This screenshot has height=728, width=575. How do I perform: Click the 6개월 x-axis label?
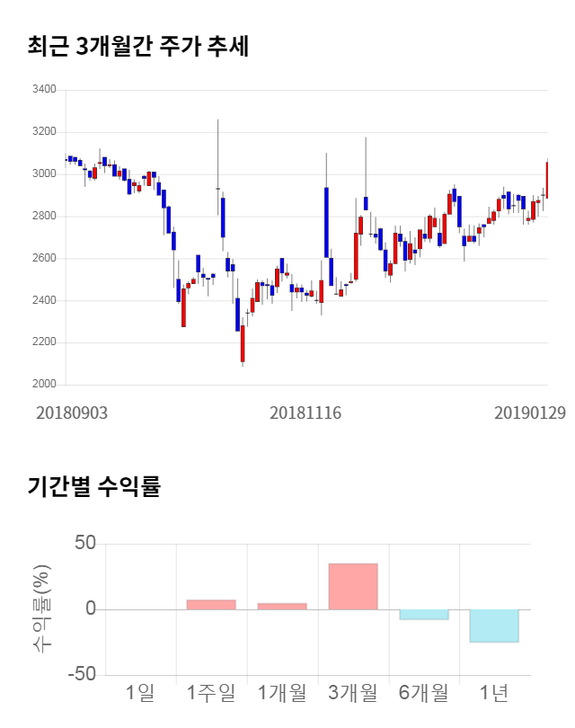[424, 693]
